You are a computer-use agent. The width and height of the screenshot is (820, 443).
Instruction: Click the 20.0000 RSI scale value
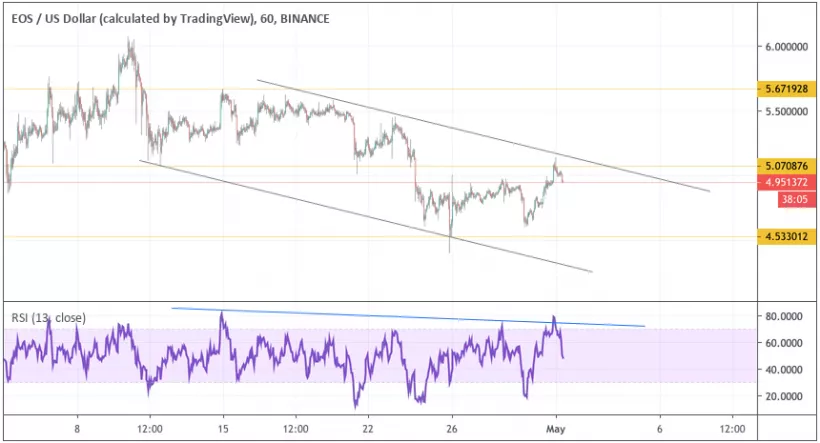[x=783, y=397]
